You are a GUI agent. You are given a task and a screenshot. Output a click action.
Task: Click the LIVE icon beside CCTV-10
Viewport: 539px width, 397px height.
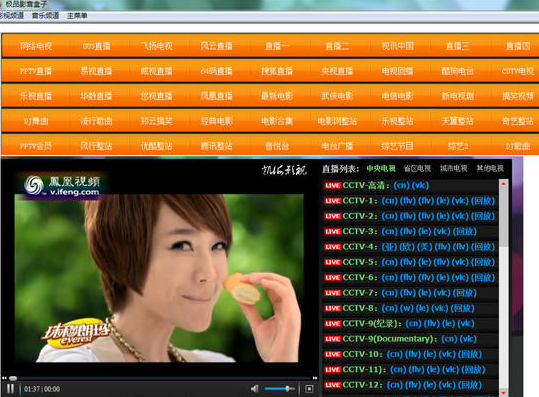333,354
